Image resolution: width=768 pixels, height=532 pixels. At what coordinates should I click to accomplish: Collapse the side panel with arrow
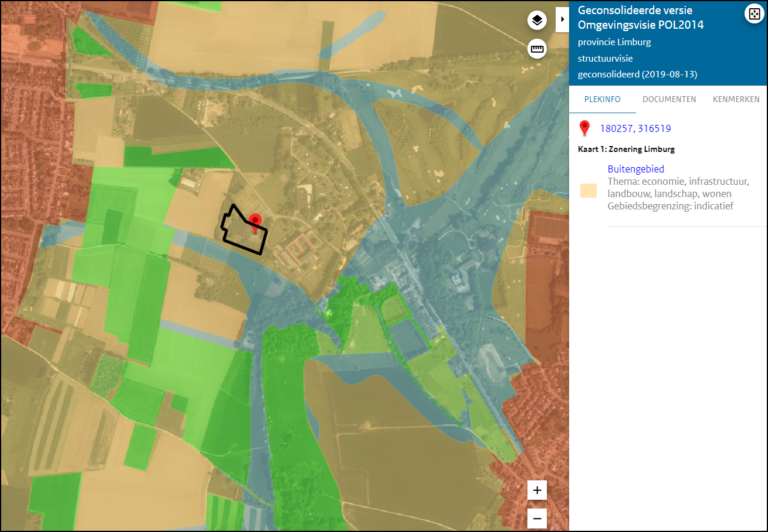pos(562,19)
